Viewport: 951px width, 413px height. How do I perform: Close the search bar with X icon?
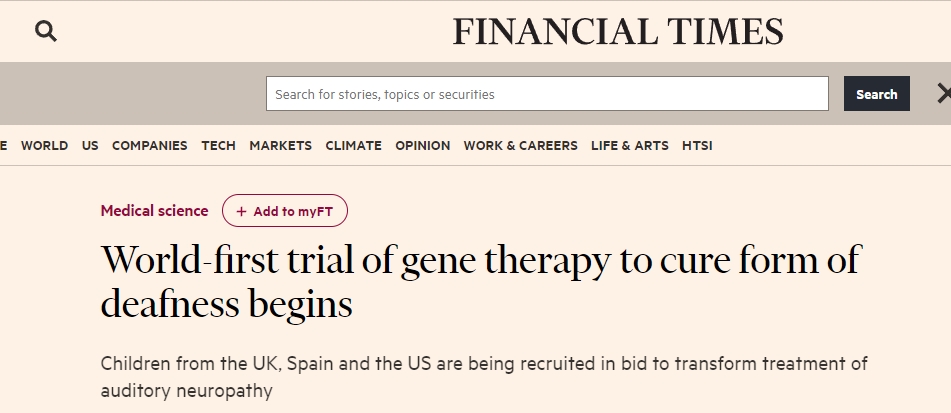[943, 94]
